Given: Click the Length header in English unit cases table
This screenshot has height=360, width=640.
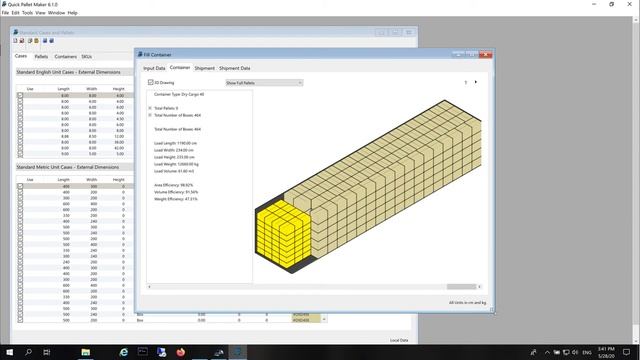Looking at the screenshot, I should pyautogui.click(x=64, y=89).
